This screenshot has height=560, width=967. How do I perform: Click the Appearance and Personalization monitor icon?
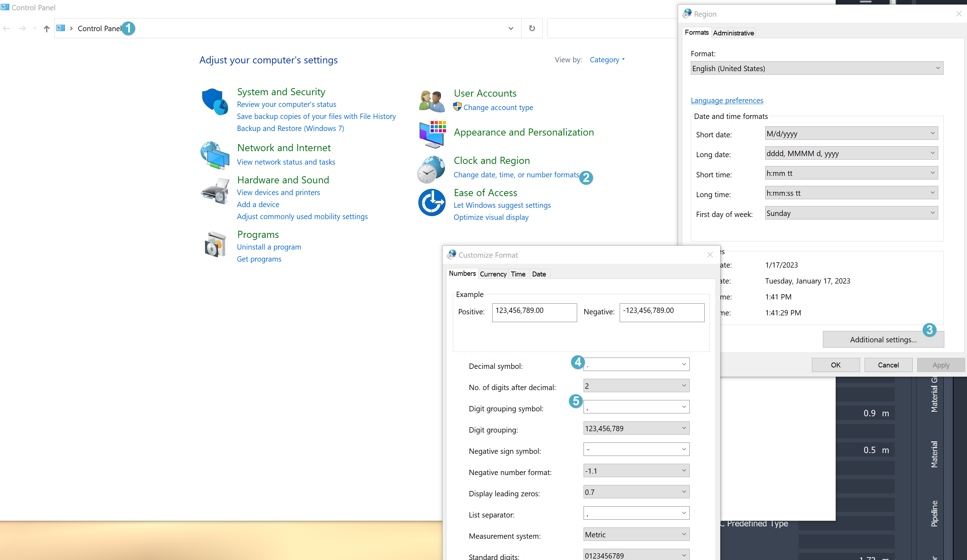(432, 134)
